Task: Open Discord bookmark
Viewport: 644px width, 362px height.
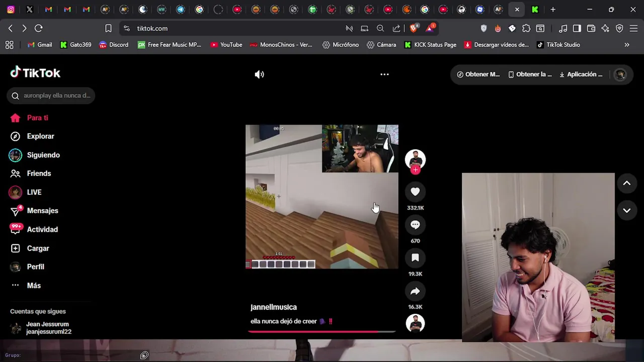Action: (114, 45)
